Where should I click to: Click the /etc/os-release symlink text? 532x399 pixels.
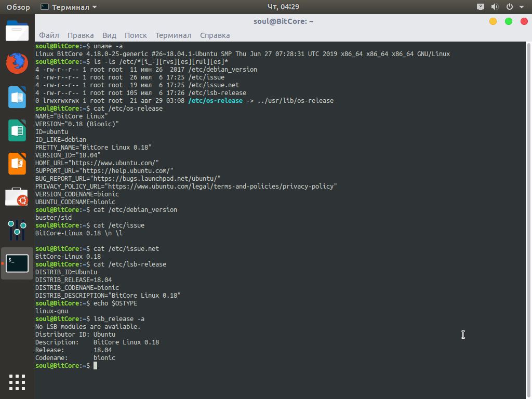tap(216, 101)
